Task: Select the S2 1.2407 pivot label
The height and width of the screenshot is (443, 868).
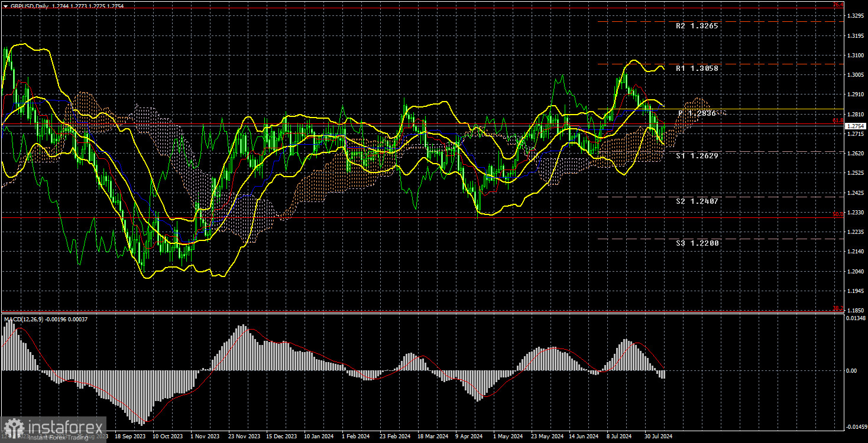Action: point(698,201)
